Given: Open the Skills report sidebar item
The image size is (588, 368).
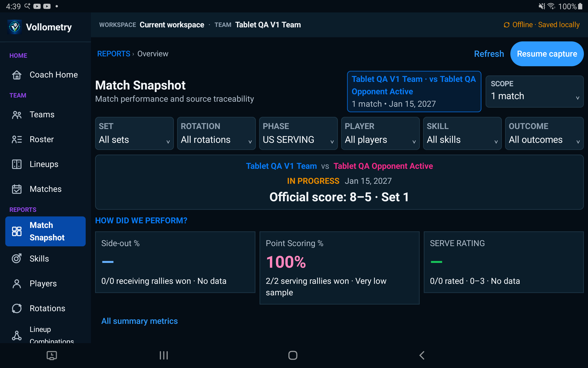Looking at the screenshot, I should 45,259.
